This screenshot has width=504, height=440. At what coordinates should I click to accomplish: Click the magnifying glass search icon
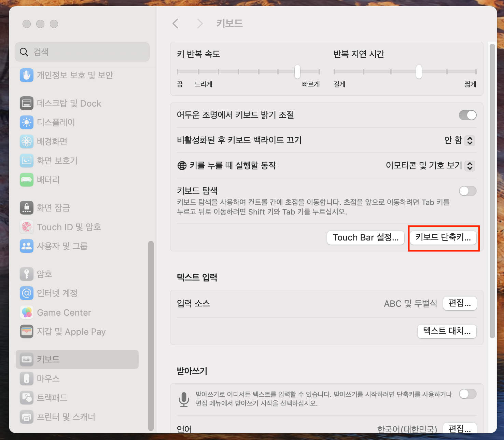click(24, 52)
